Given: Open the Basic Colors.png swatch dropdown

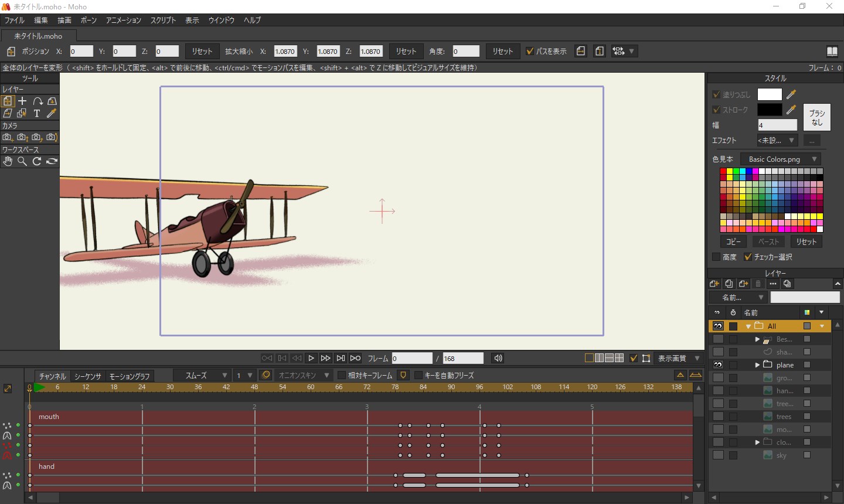Looking at the screenshot, I should 781,159.
